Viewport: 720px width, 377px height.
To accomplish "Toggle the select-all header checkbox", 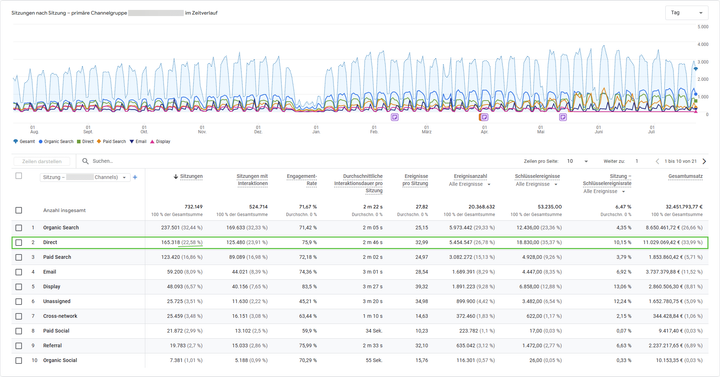I will click(x=18, y=176).
